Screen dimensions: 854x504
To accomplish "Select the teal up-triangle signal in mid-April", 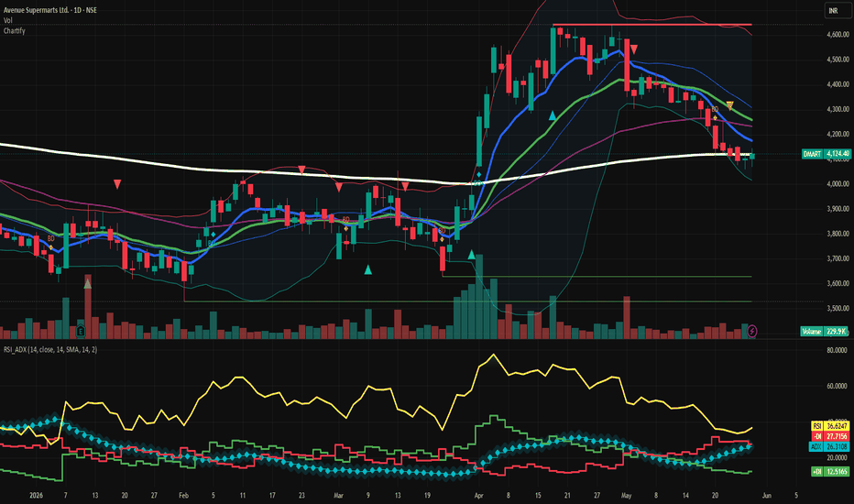I will click(553, 115).
